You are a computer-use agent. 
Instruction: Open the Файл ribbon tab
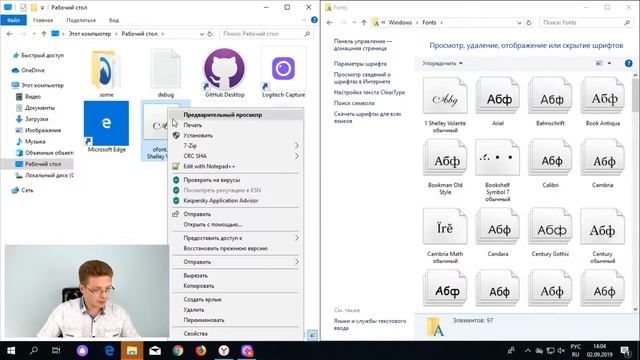point(13,20)
